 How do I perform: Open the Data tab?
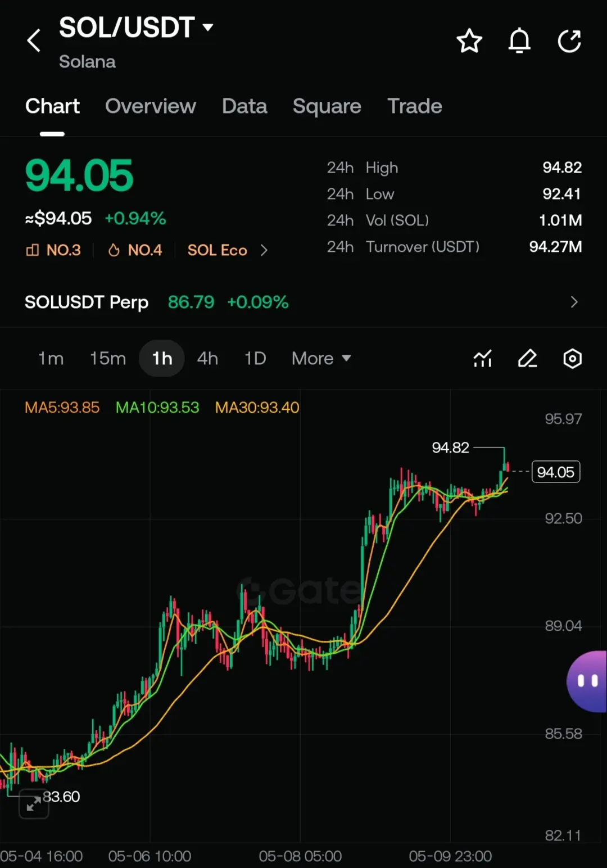tap(244, 106)
